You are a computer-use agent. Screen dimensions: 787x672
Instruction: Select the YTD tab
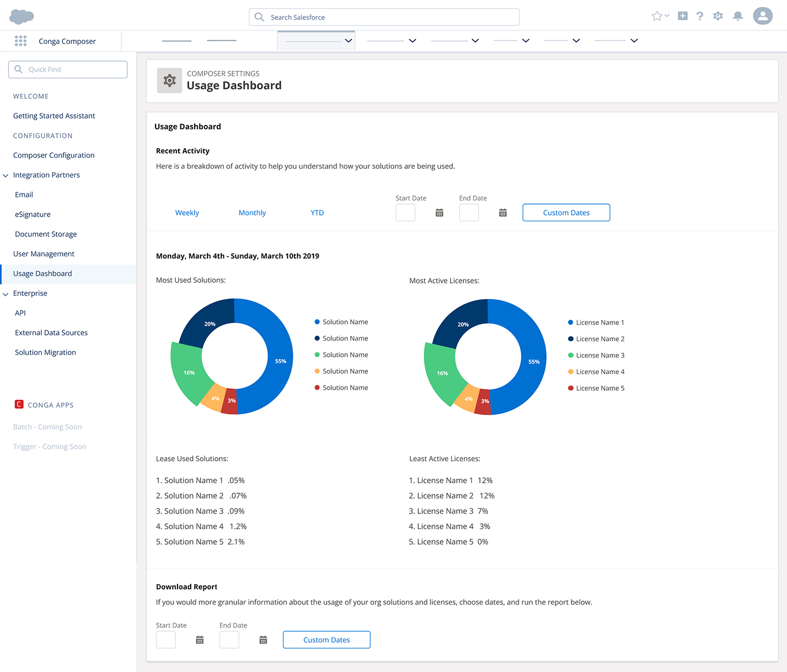(x=317, y=213)
